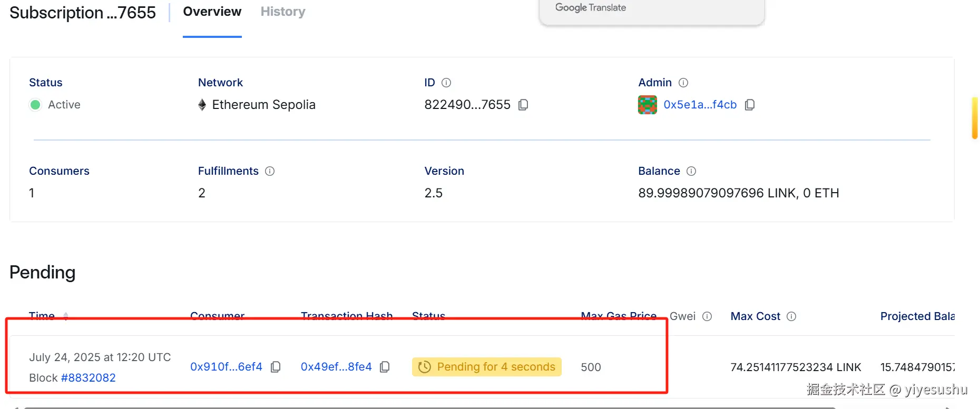980x409 pixels.
Task: Copy consumer address 0x910f...6ef4
Action: (276, 367)
